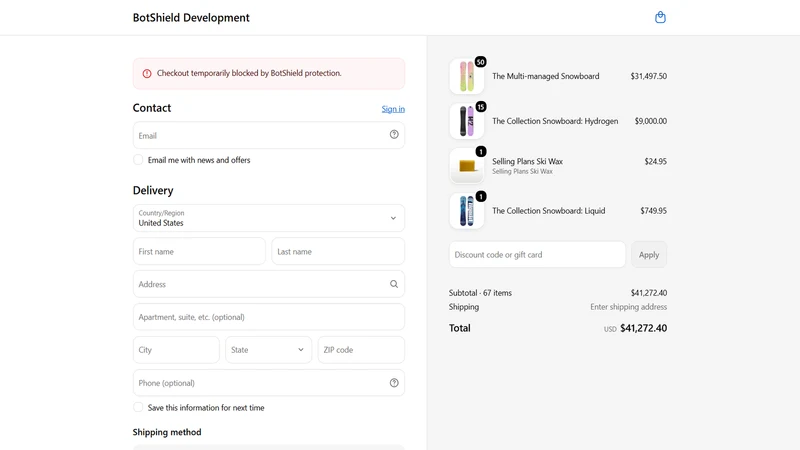The image size is (800, 450).
Task: Click the quantity 50 badge on Multi-managed Snowboard
Action: (x=481, y=62)
